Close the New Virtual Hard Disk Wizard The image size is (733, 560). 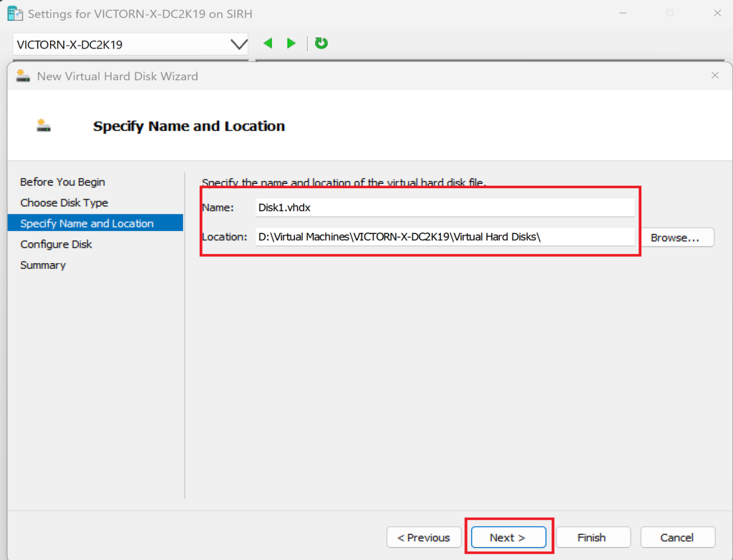coord(714,75)
